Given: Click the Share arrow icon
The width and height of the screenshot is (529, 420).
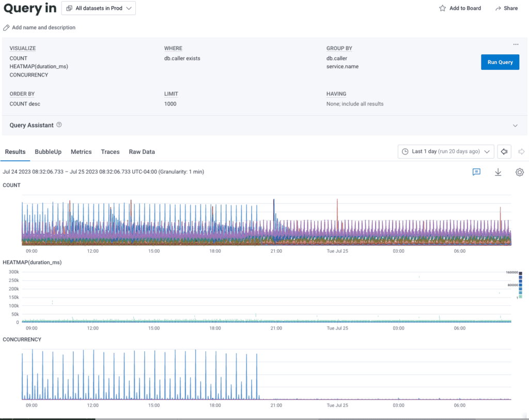Looking at the screenshot, I should click(x=498, y=8).
